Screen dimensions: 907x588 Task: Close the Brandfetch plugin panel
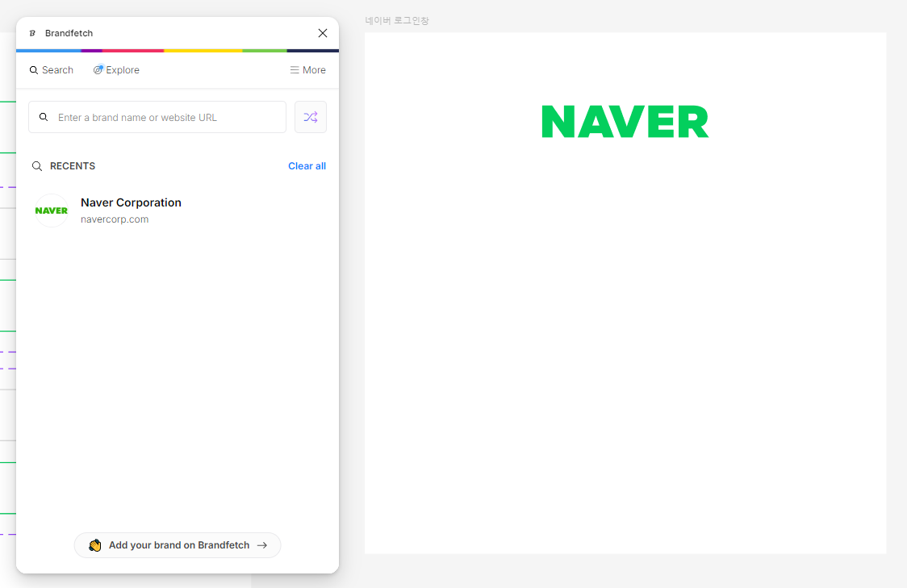[x=323, y=33]
